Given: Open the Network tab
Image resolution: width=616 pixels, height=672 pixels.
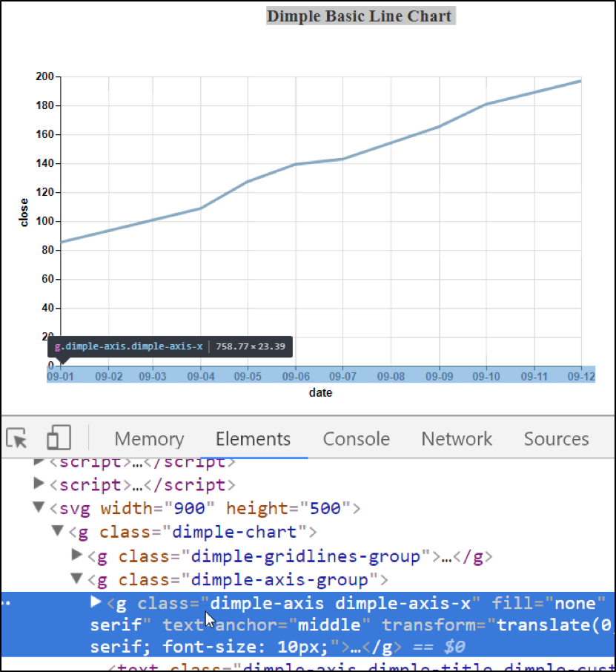Looking at the screenshot, I should [457, 439].
